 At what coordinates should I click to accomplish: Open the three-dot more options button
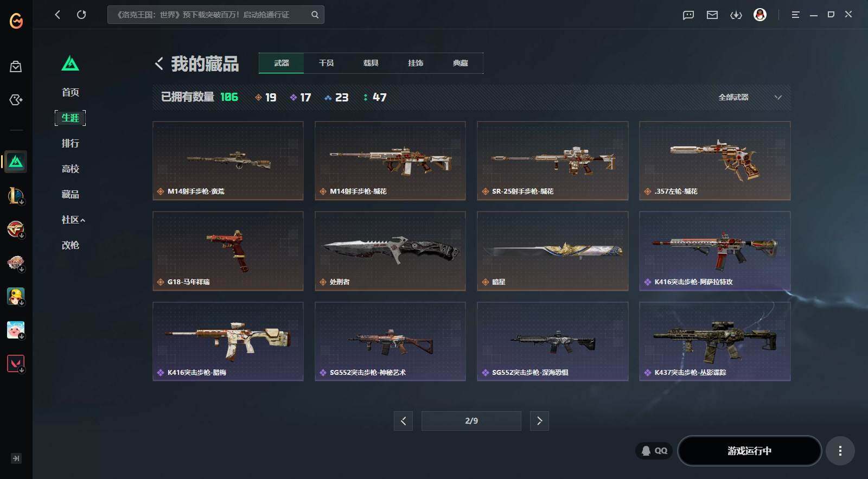[840, 451]
